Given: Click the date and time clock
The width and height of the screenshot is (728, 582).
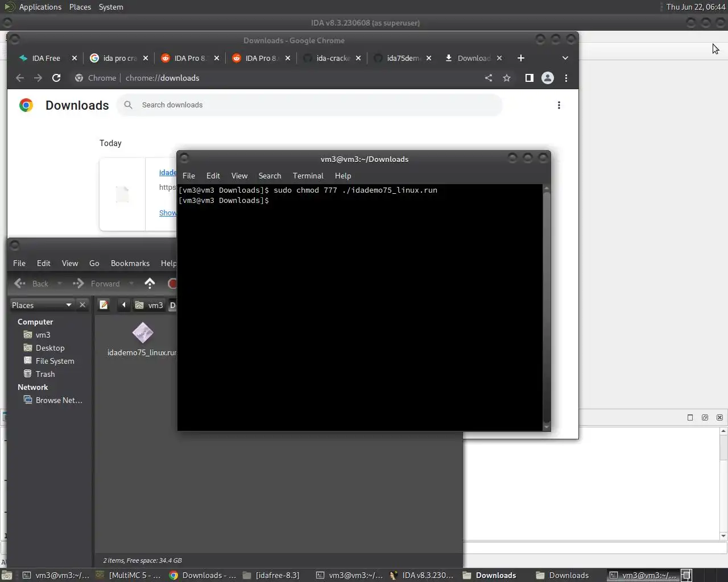Looking at the screenshot, I should click(x=696, y=7).
